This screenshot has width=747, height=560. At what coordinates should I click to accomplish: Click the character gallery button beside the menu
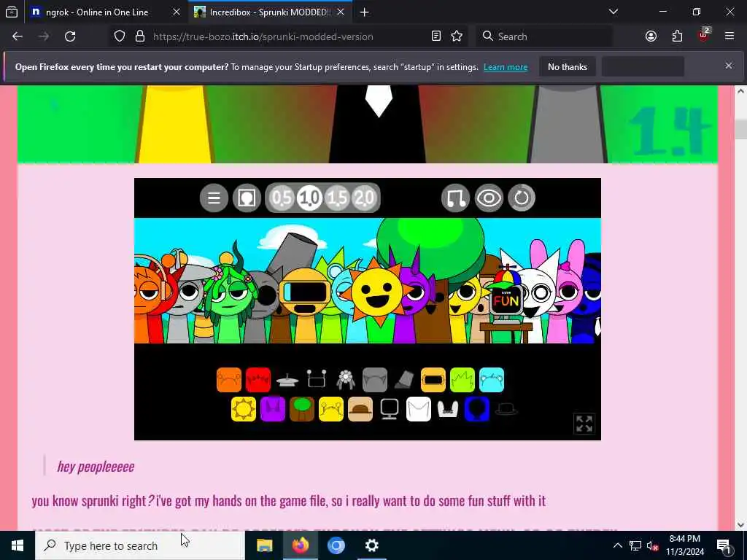pos(247,198)
